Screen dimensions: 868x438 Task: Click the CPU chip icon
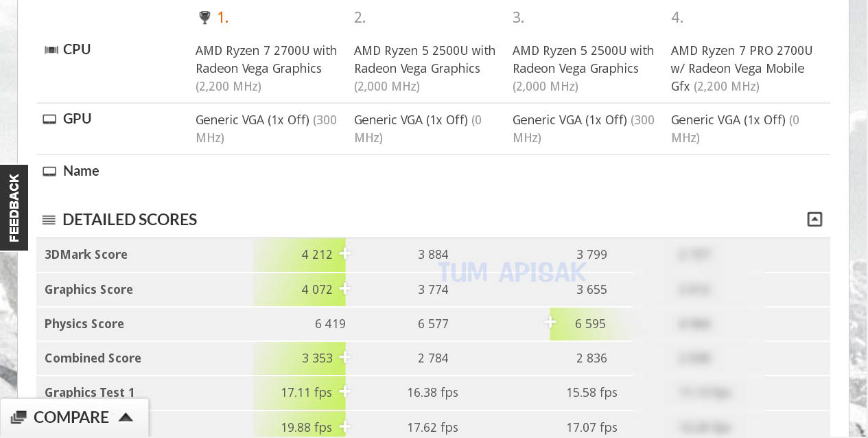pyautogui.click(x=51, y=49)
